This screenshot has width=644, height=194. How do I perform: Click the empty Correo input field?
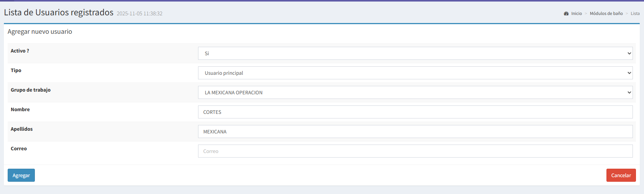pos(415,151)
